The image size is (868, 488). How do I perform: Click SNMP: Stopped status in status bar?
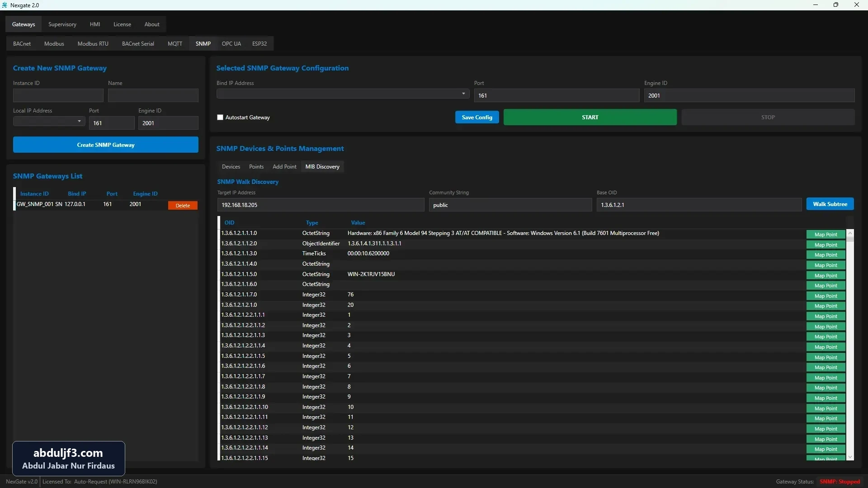click(840, 482)
